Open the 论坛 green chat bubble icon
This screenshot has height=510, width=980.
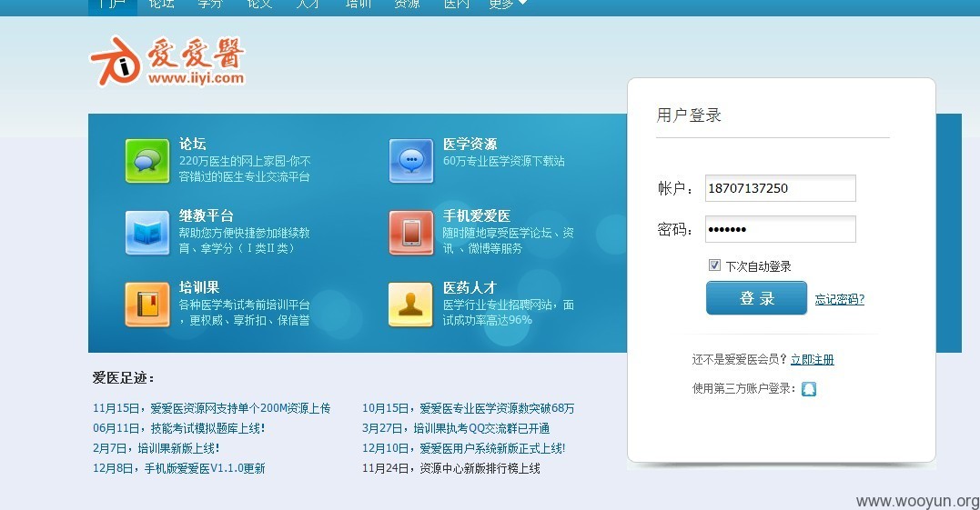[x=146, y=161]
